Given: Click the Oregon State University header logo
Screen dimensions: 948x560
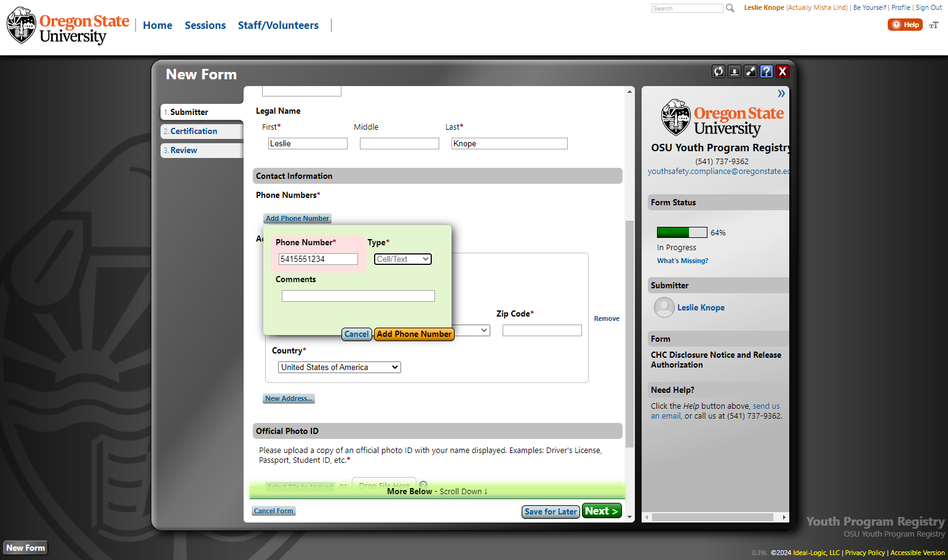Looking at the screenshot, I should tap(68, 26).
